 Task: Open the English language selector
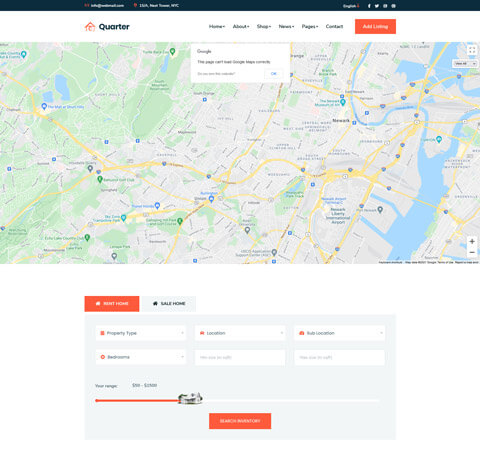pos(351,6)
